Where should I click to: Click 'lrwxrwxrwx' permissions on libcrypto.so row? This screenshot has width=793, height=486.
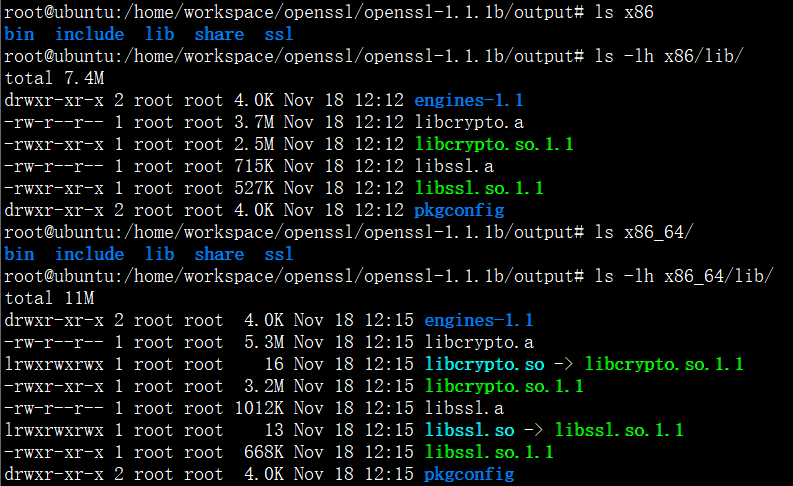(x=54, y=364)
